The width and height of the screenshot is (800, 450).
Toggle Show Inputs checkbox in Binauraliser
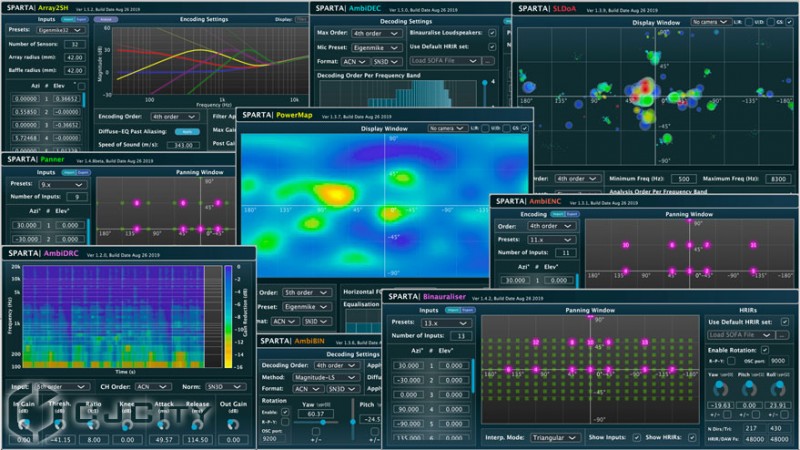click(x=636, y=437)
